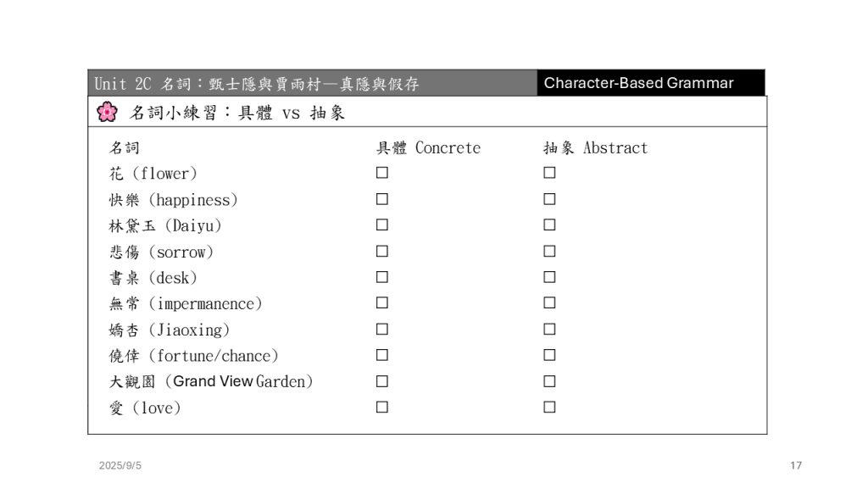Viewport: 868px width, 488px height.
Task: Check Concrete box for 林黛玉 (Daiyu)
Action: (382, 225)
